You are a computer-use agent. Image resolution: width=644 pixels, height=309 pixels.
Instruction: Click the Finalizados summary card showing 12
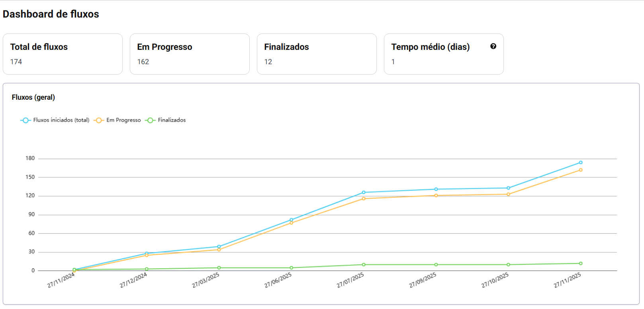(317, 54)
